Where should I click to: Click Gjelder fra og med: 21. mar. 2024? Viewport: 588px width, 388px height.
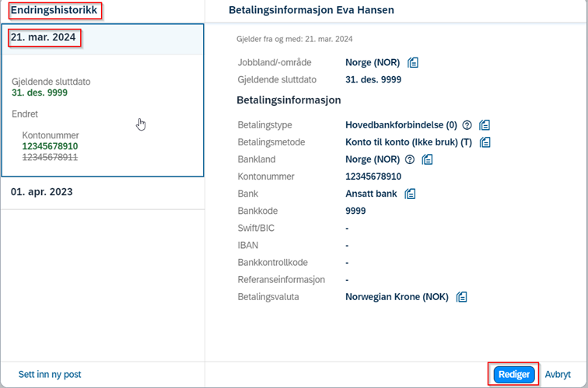pyautogui.click(x=294, y=39)
